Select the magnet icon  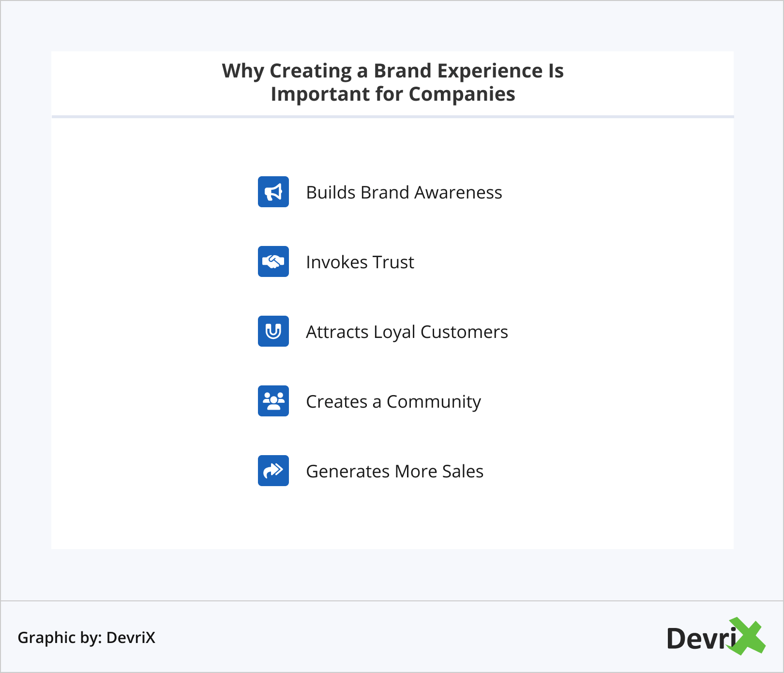coord(273,331)
